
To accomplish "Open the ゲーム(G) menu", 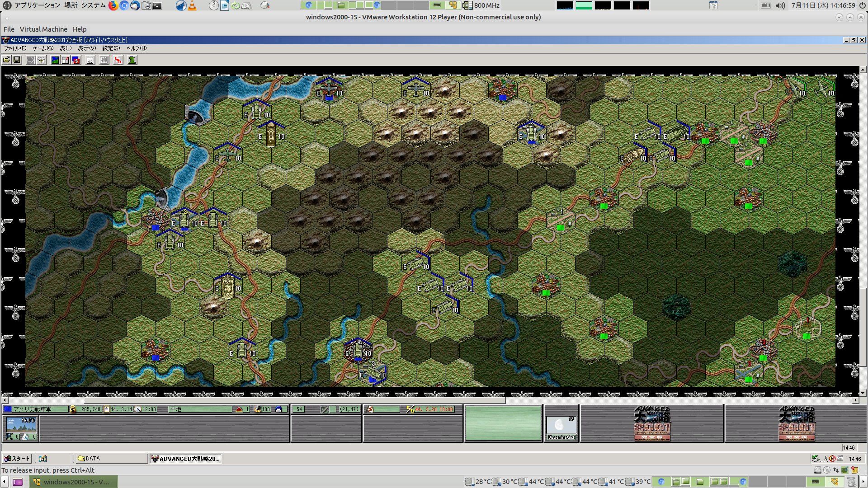I will (42, 48).
